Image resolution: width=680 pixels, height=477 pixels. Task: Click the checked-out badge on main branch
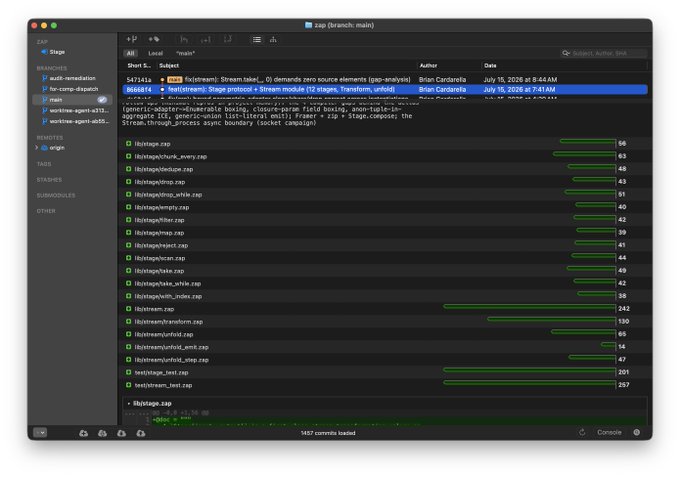tap(102, 100)
